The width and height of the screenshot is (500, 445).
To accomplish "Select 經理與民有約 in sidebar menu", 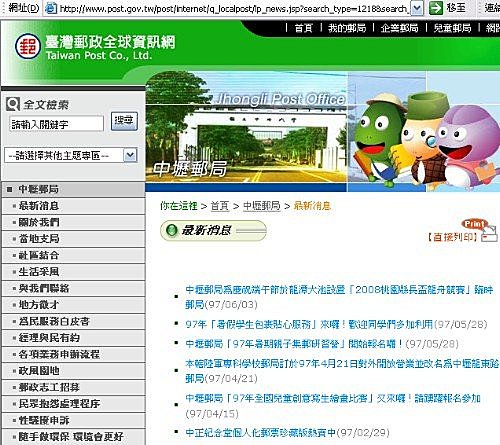I will click(x=73, y=338).
